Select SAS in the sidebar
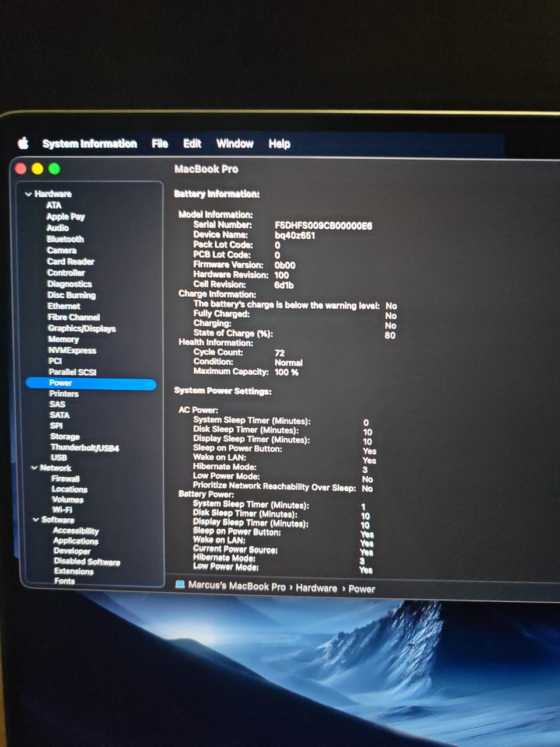560x747 pixels. click(x=57, y=404)
